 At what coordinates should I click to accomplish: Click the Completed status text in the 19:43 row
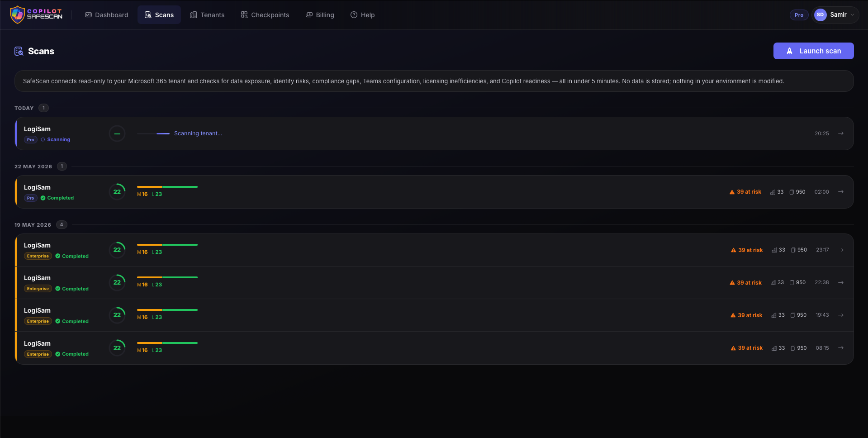[76, 321]
